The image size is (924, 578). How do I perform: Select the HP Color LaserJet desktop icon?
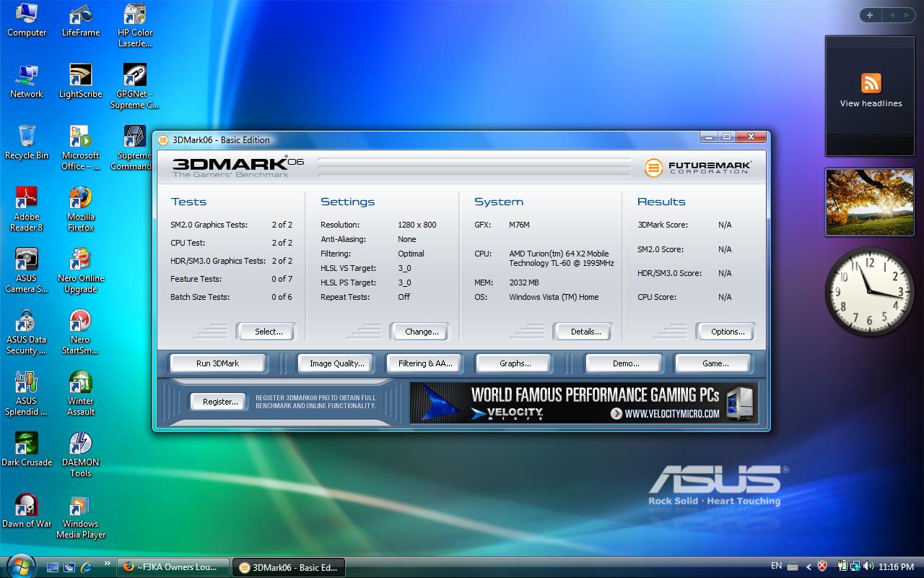point(135,25)
